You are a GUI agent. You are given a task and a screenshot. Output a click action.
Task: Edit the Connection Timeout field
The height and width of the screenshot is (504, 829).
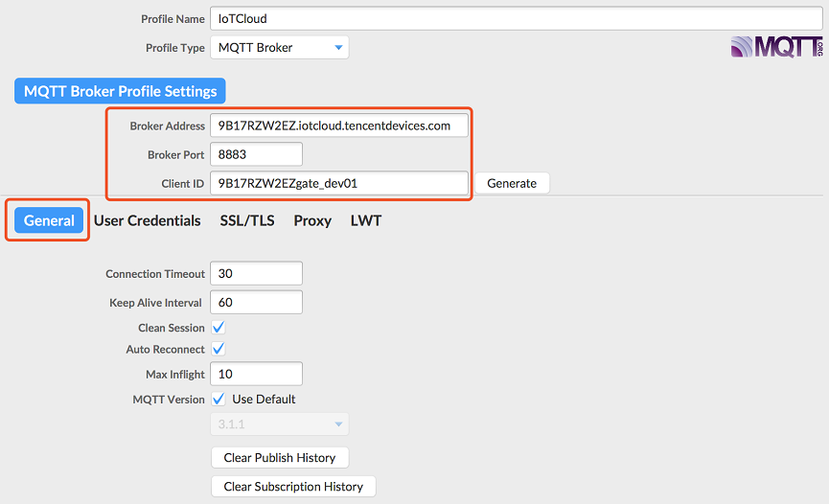pyautogui.click(x=256, y=274)
